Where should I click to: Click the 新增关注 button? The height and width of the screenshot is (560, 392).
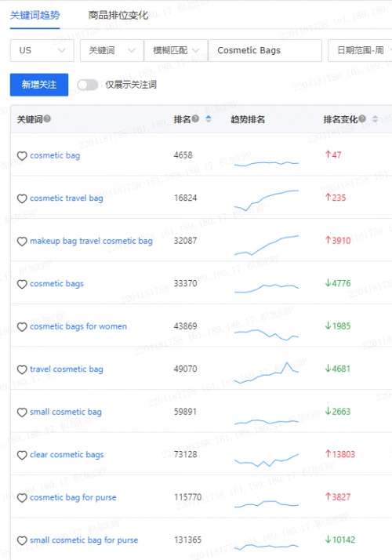click(x=39, y=85)
